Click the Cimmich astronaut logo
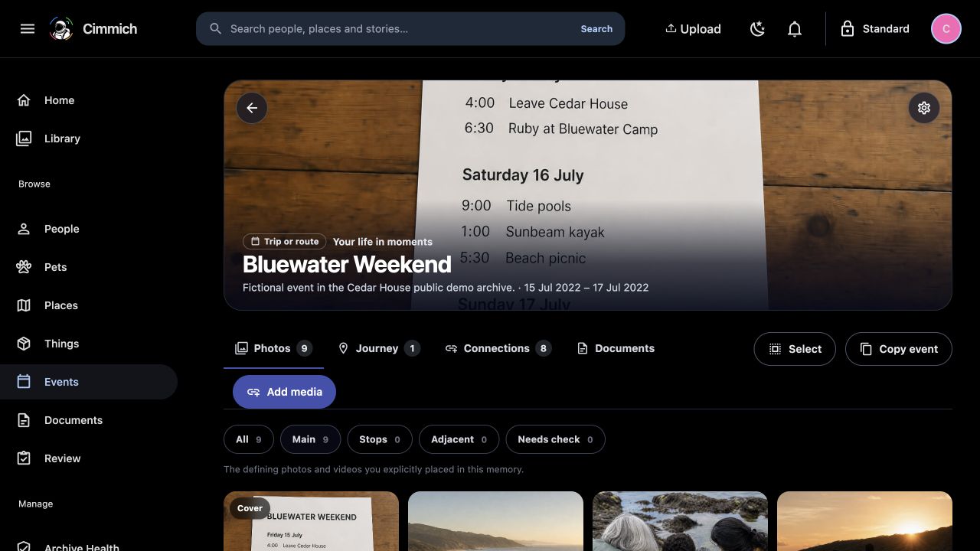 coord(61,29)
